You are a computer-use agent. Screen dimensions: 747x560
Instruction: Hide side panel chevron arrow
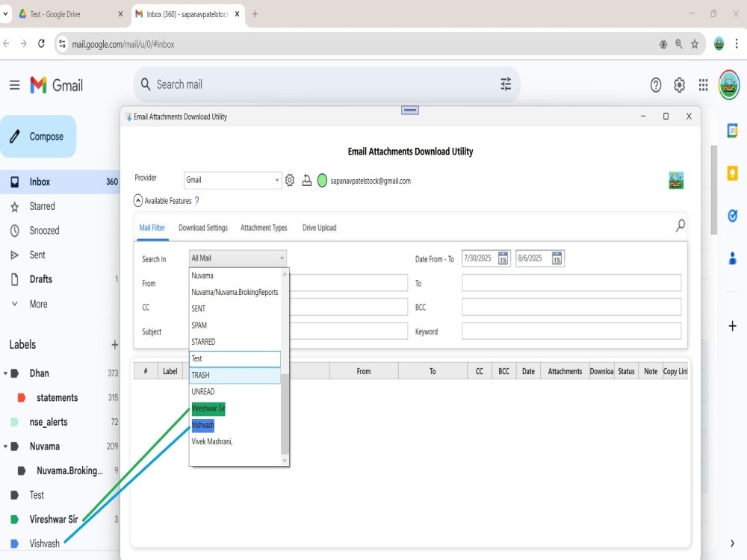pos(732,544)
